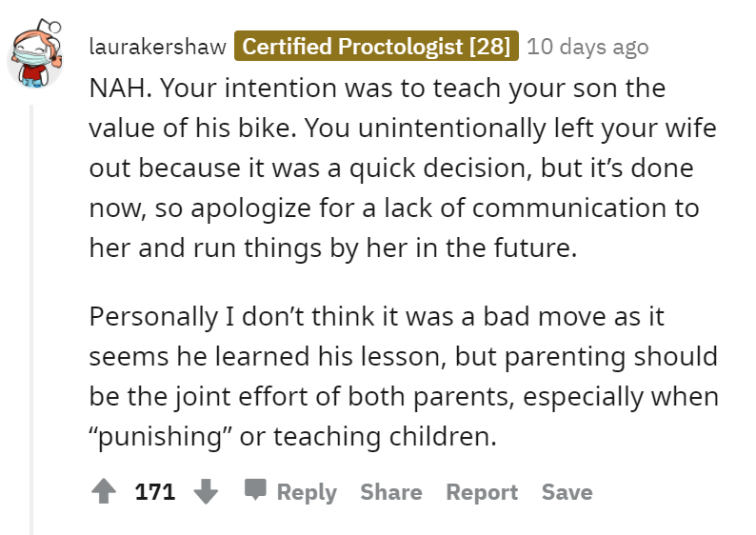Click the paragraph ending 'teaching children.'
Image resolution: width=756 pixels, height=535 pixels.
[x=404, y=376]
